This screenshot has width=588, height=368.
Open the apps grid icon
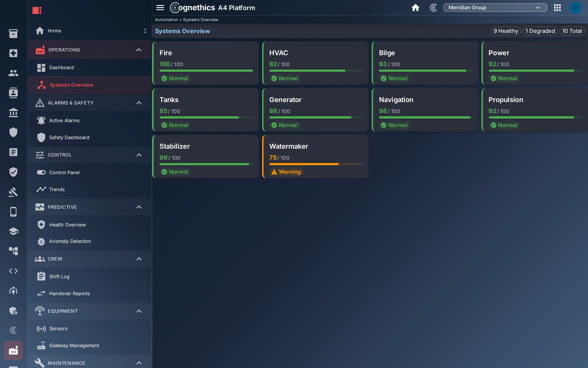pyautogui.click(x=557, y=8)
